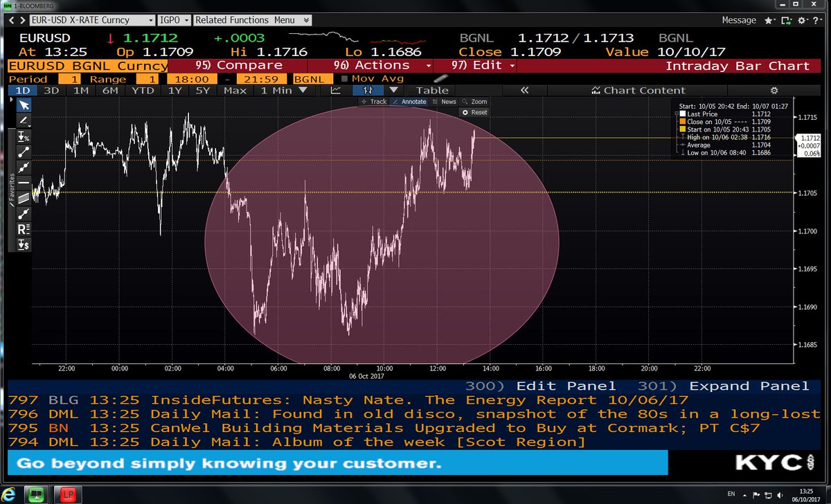Screen dimensions: 831x504
Task: Select the 1M range tab
Action: (x=80, y=90)
